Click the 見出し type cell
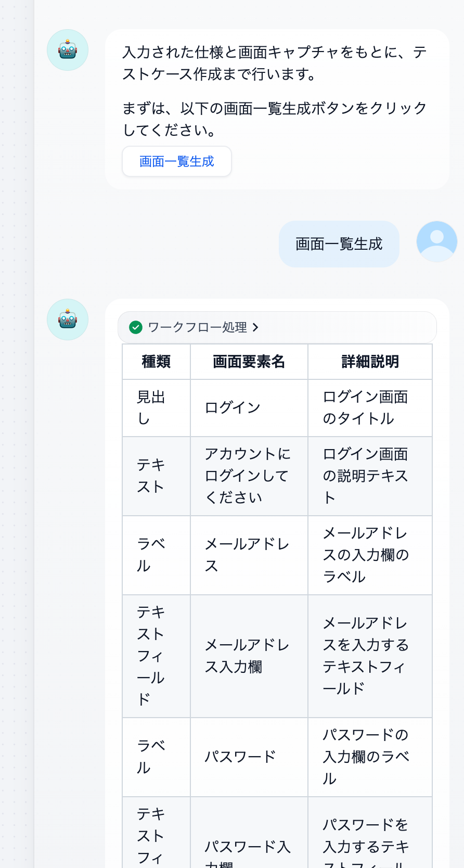 point(151,407)
